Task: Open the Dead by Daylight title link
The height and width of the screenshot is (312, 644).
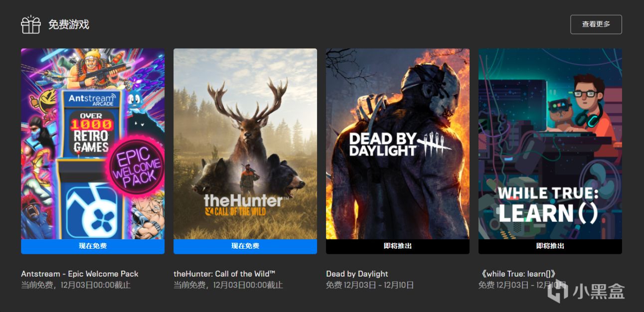Action: pyautogui.click(x=357, y=274)
